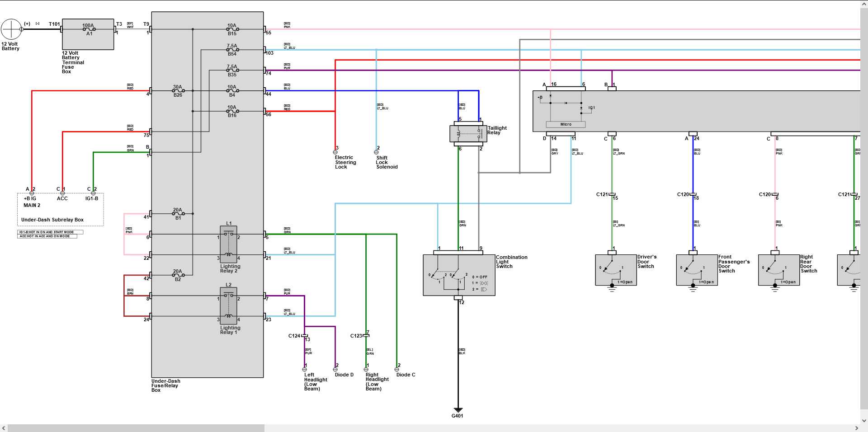The image size is (868, 432).
Task: Click the horizontal scrollbar right arrow
Action: (x=856, y=428)
